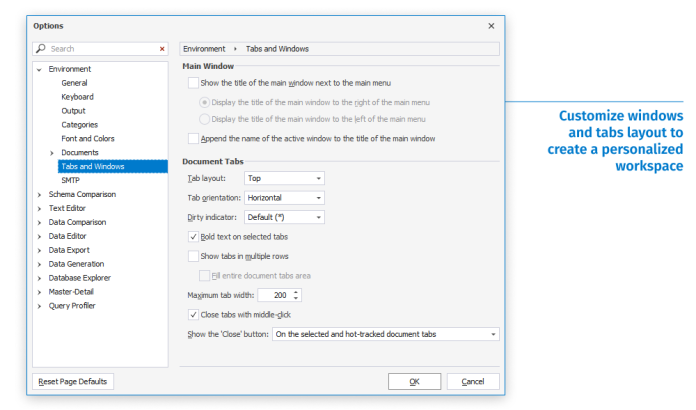Expand the Database Explorer node
696x410 pixels.
tap(40, 278)
